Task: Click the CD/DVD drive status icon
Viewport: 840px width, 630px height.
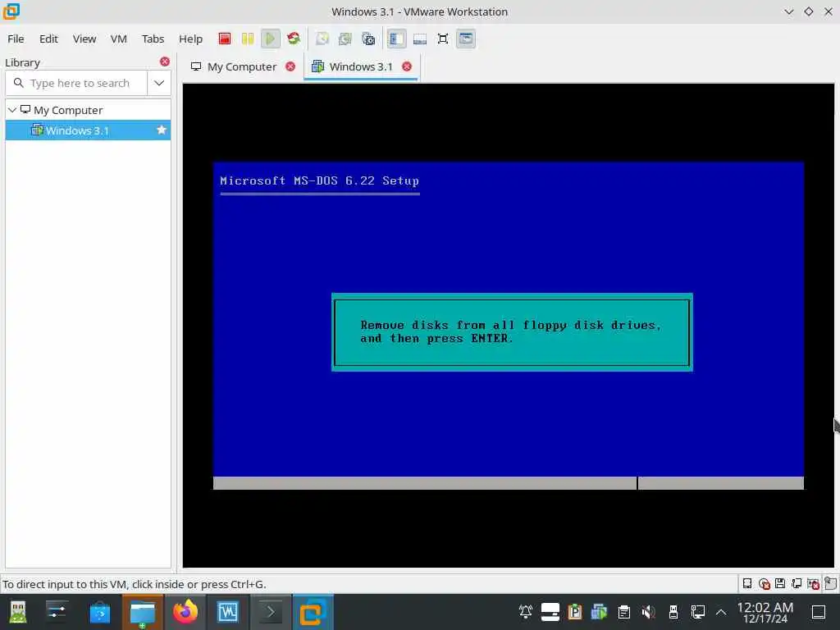Action: coord(765,583)
